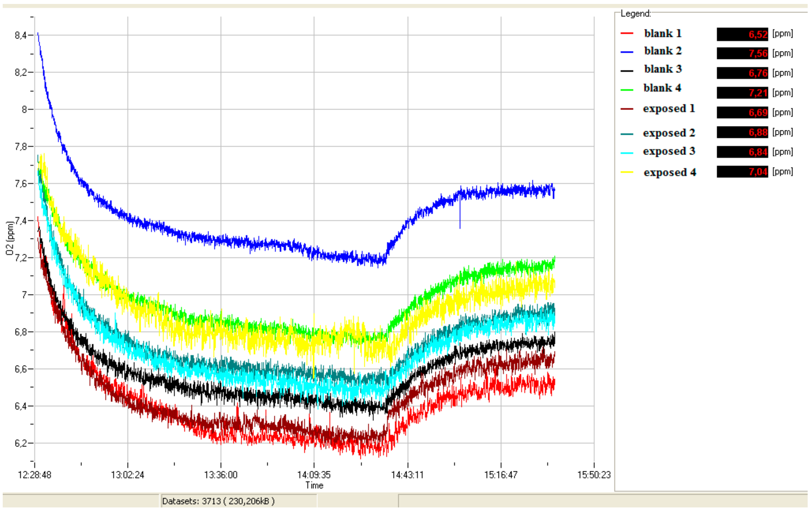
Task: Toggle visibility of the exposed 4 curve
Action: [669, 173]
